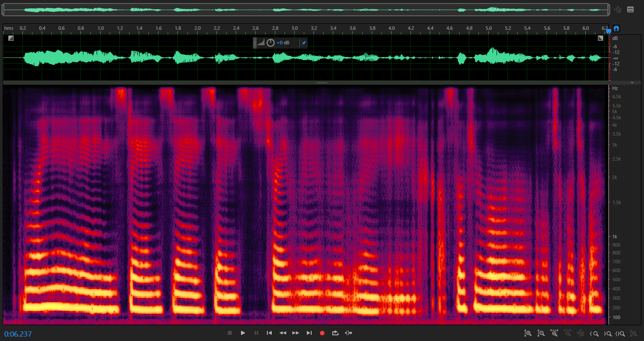The width and height of the screenshot is (644, 341).
Task: Grab the HUD grip handle
Action: (255, 43)
